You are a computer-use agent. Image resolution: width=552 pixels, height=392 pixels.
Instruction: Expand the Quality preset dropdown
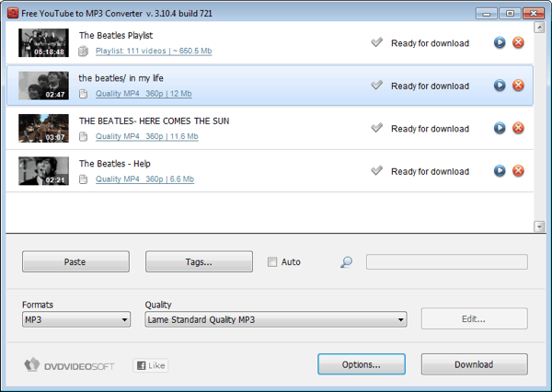coord(275,319)
